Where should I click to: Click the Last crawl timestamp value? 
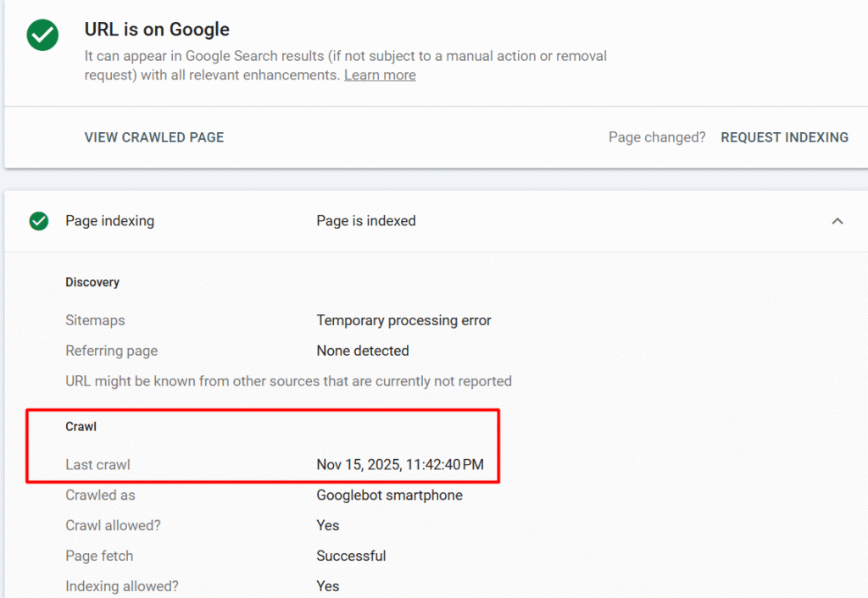point(399,464)
